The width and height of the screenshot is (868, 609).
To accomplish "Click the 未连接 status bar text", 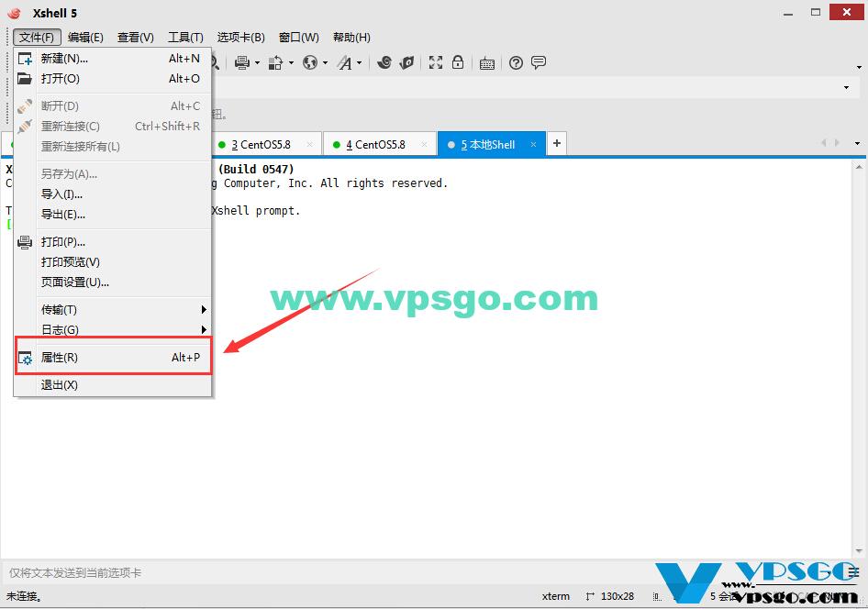I will click(x=23, y=596).
